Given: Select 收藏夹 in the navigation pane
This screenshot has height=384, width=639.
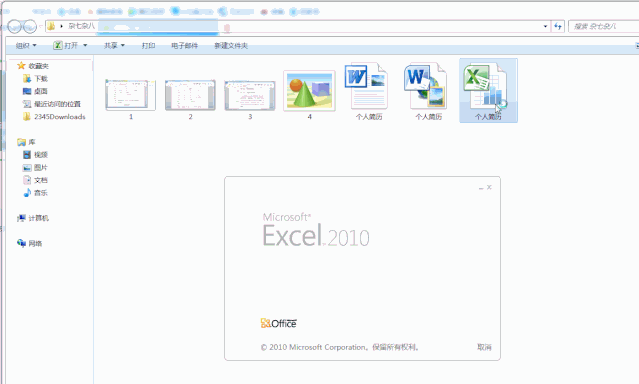Looking at the screenshot, I should (39, 66).
